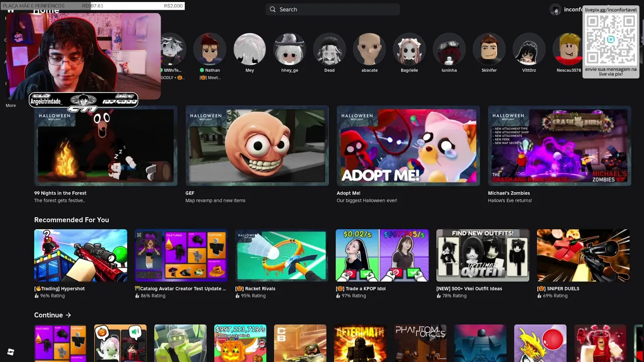
Task: Click the Michael's Zombies title link
Action: 509,193
